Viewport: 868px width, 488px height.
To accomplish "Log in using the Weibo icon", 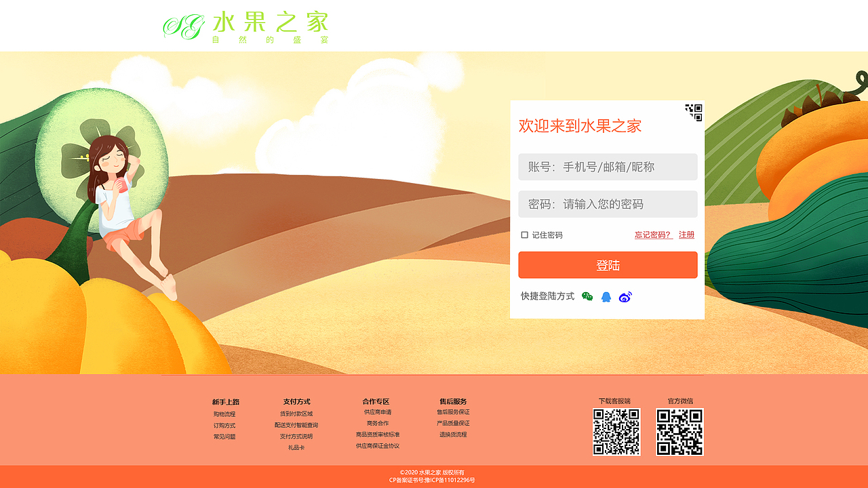I will point(625,296).
